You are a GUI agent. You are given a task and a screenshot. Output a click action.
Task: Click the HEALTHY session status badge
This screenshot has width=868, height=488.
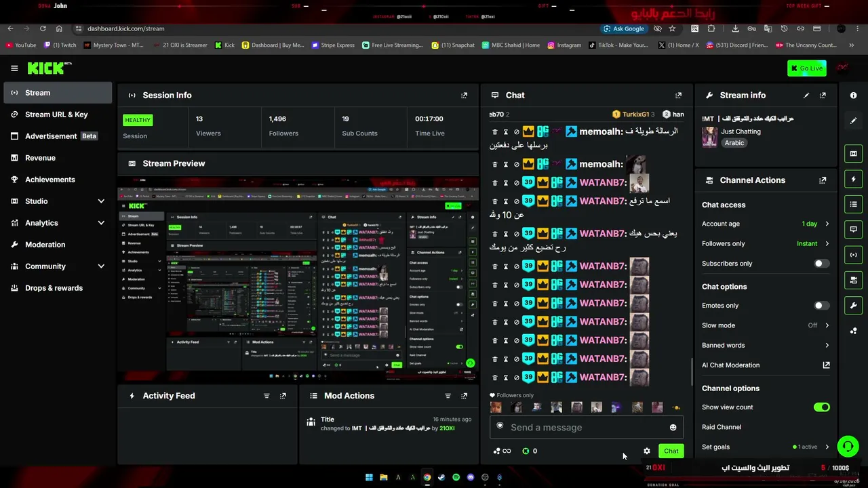(x=138, y=120)
